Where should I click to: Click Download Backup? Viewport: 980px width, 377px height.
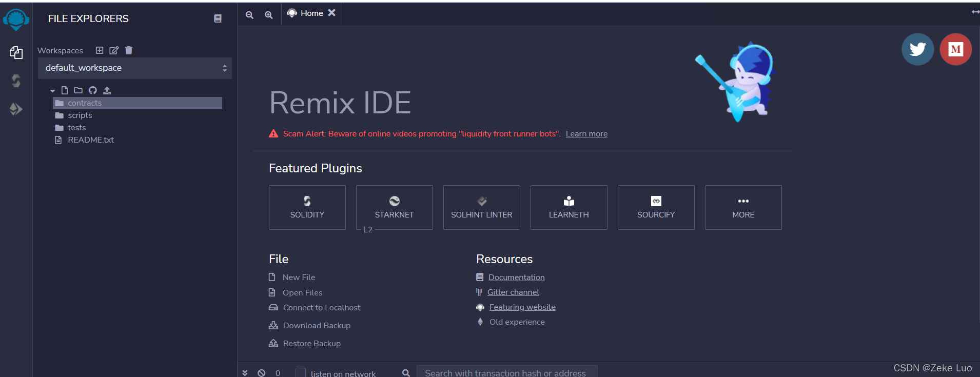point(317,326)
